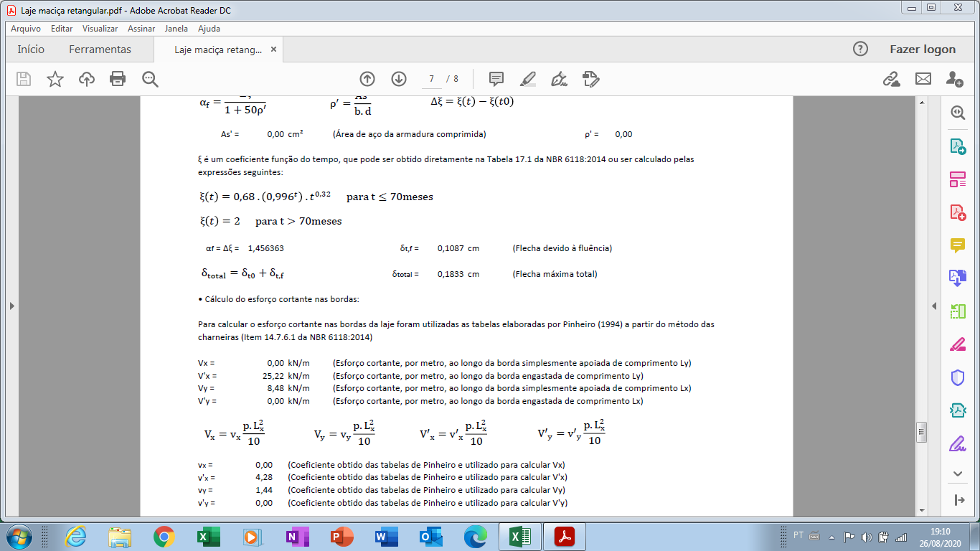
Task: Click the page number input field
Action: 432,79
